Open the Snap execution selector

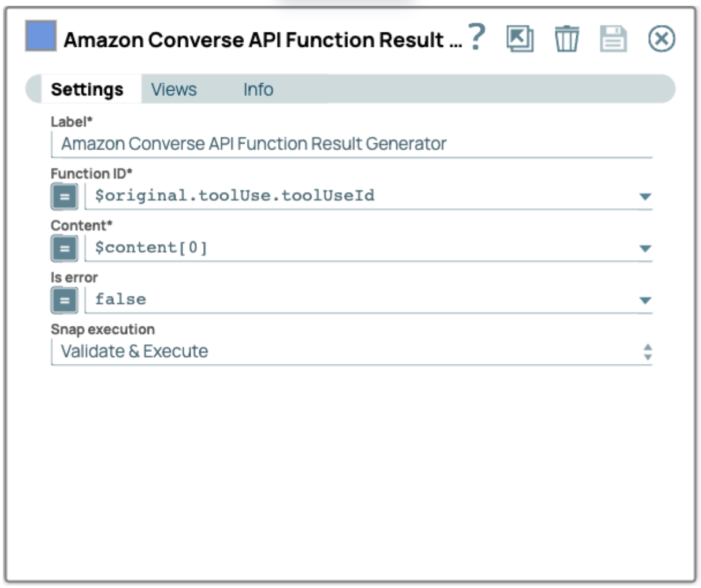click(351, 352)
